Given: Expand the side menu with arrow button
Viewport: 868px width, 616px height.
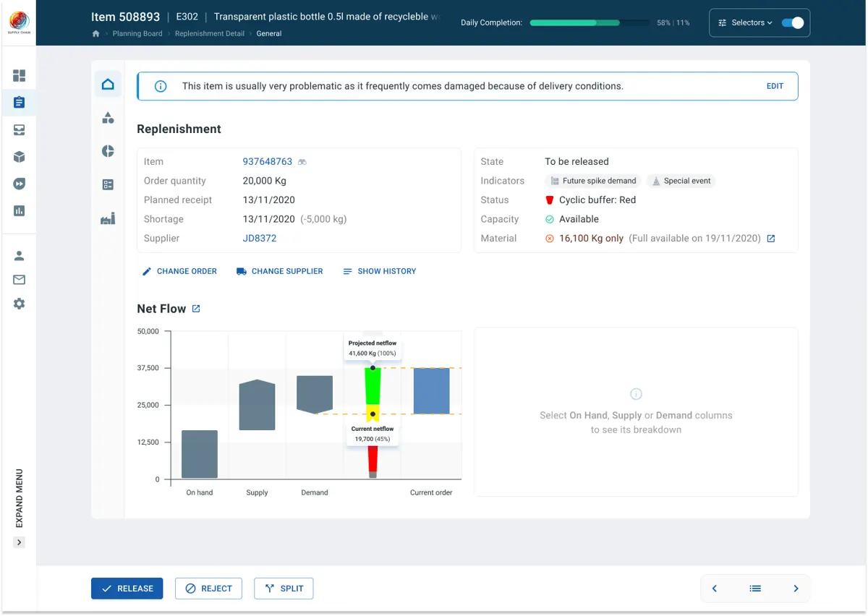Looking at the screenshot, I should pos(20,542).
